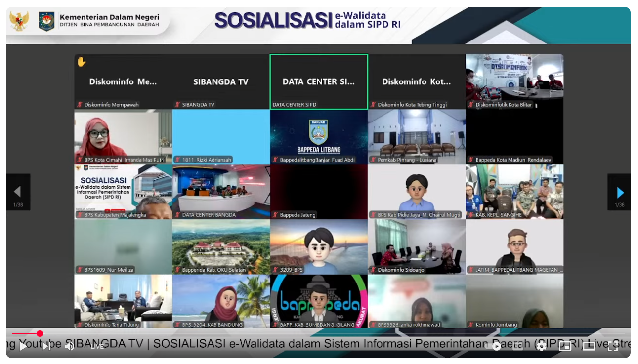Select the JATIM_BAPPEDALITBANG MAGETAN avatar tile

coord(514,246)
